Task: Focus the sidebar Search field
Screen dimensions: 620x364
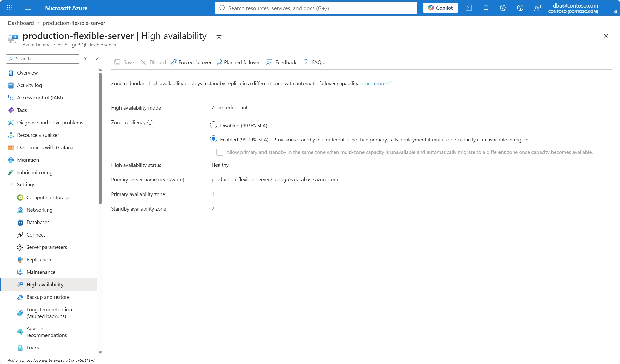Action: 43,59
